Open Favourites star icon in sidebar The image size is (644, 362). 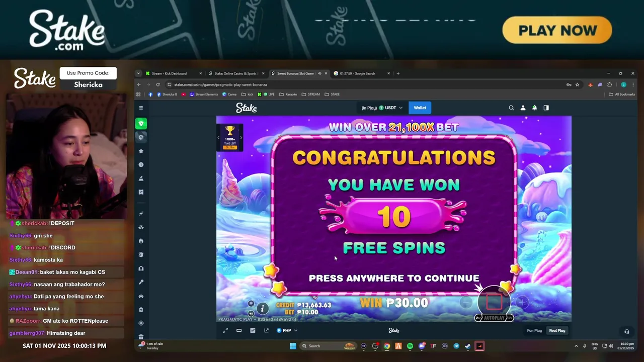(141, 151)
